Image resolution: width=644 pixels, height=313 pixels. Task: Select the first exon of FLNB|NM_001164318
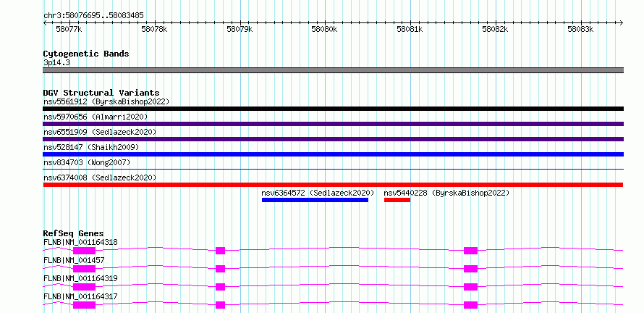pos(84,251)
